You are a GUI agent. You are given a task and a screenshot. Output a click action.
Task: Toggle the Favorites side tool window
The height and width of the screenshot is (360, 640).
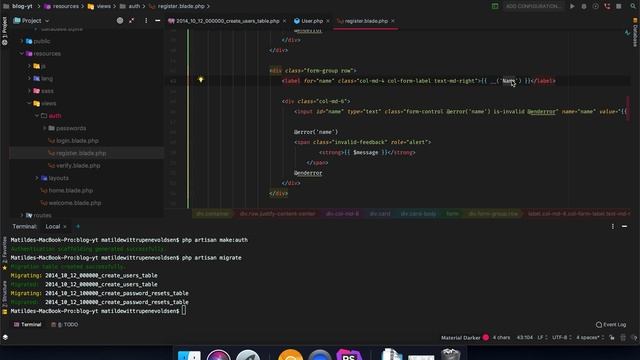[4, 252]
